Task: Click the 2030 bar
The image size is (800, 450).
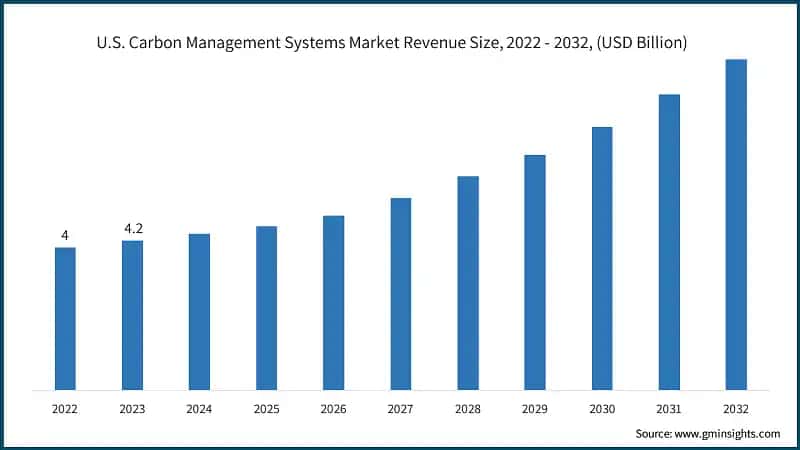Action: (602, 259)
